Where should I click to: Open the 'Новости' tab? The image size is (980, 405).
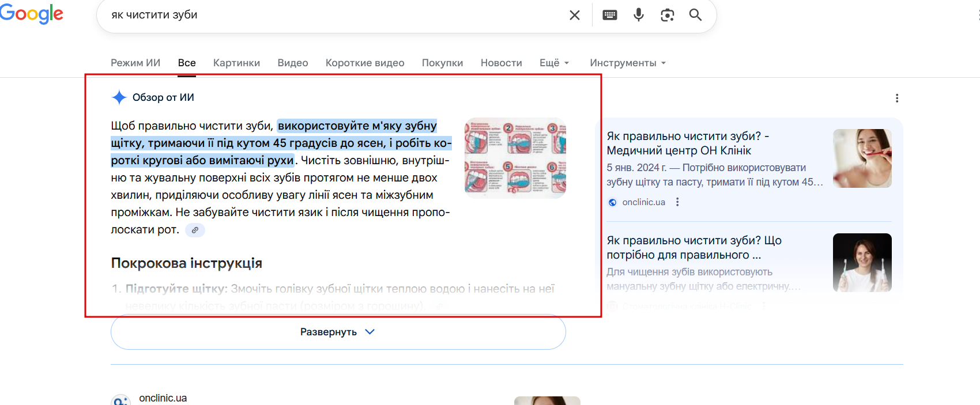[502, 63]
